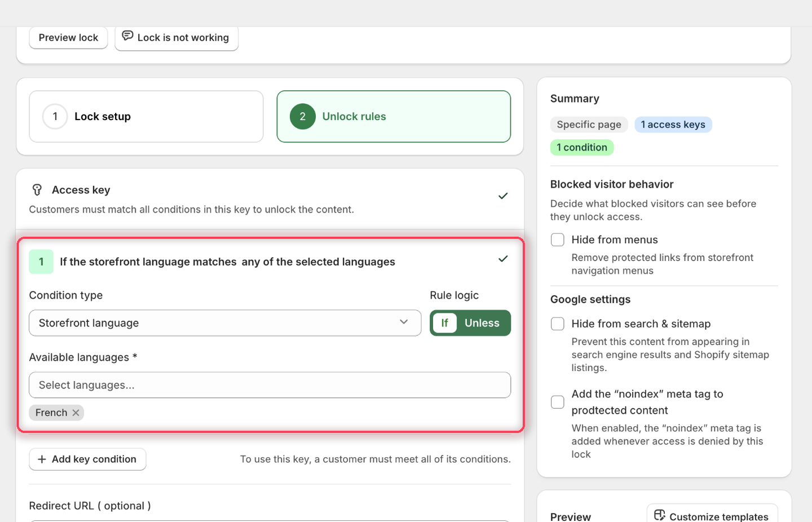Click the Google settings heading
The width and height of the screenshot is (812, 522).
590,299
